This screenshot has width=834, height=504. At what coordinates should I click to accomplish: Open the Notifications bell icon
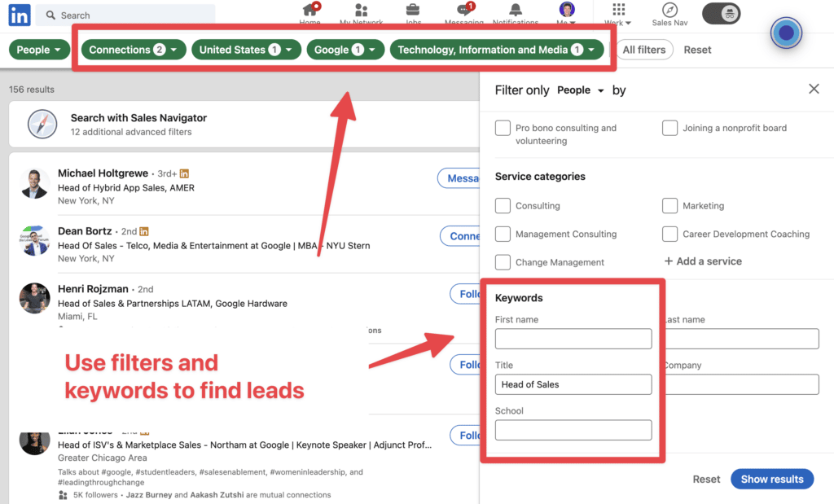click(516, 10)
